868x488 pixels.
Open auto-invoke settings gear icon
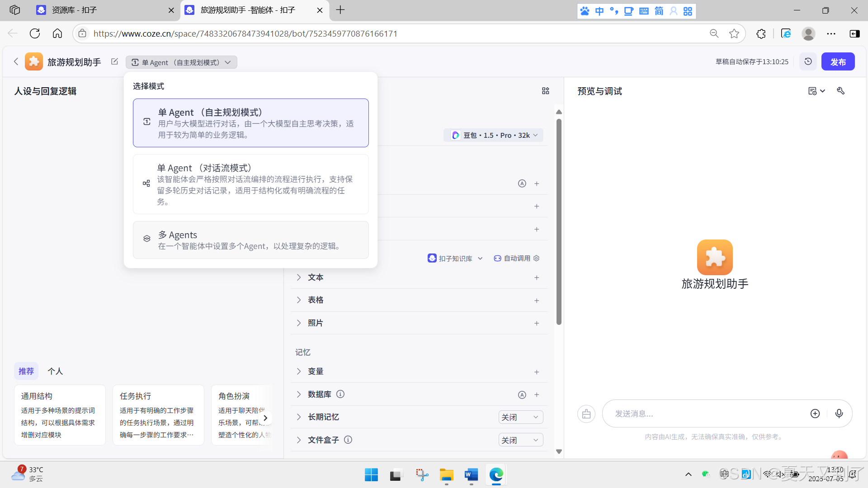click(x=537, y=258)
